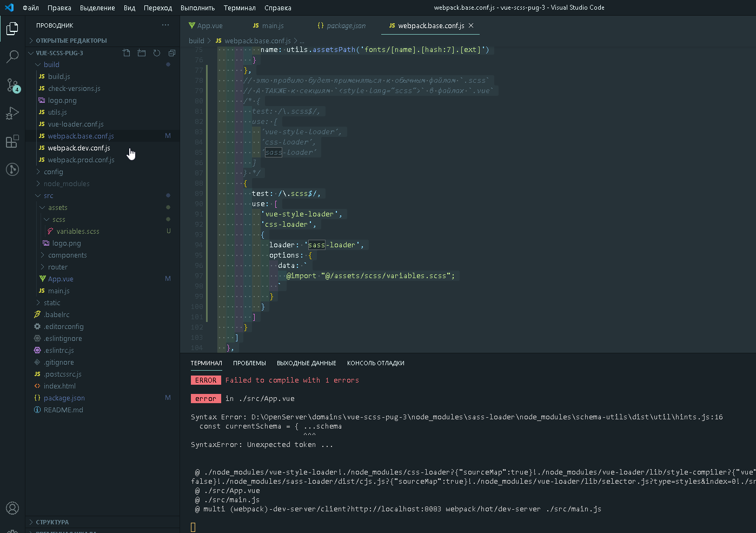
Task: Click the New Folder icon in explorer header
Action: [142, 53]
